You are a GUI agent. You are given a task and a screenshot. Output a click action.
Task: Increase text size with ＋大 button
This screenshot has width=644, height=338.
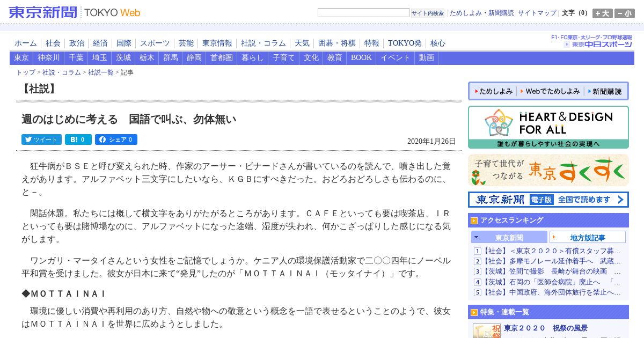point(602,13)
